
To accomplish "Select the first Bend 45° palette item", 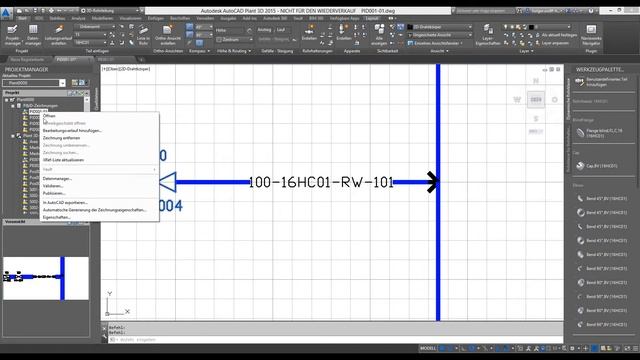I will pyautogui.click(x=603, y=199).
